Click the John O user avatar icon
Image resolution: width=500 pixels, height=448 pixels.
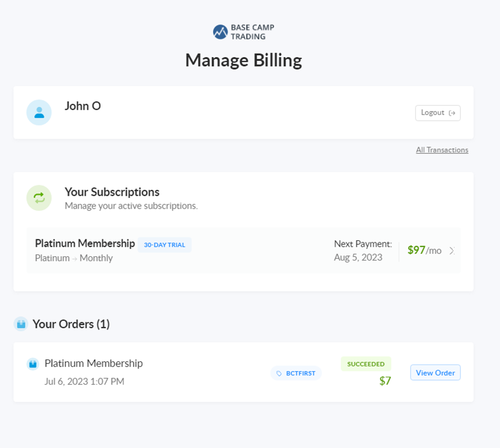pos(39,112)
